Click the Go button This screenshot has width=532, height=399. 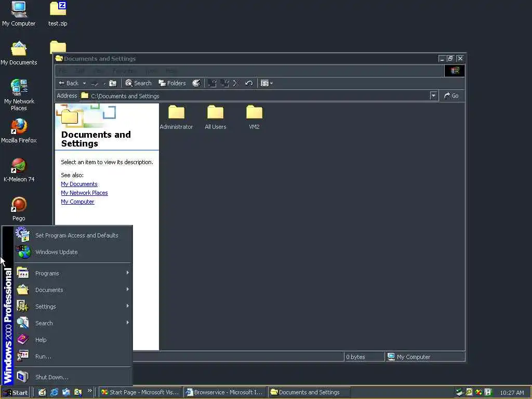[x=451, y=96]
